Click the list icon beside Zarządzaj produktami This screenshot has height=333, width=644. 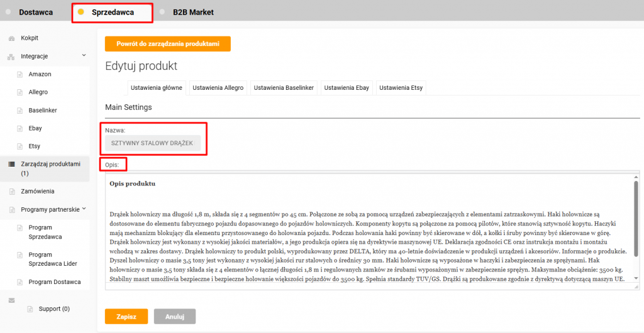point(11,164)
